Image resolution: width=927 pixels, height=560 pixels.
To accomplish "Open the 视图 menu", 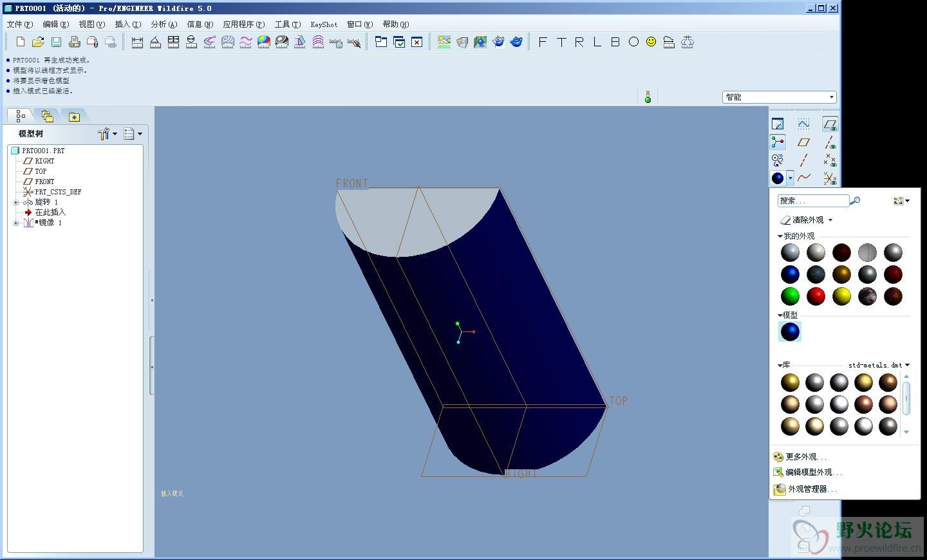I will click(91, 24).
